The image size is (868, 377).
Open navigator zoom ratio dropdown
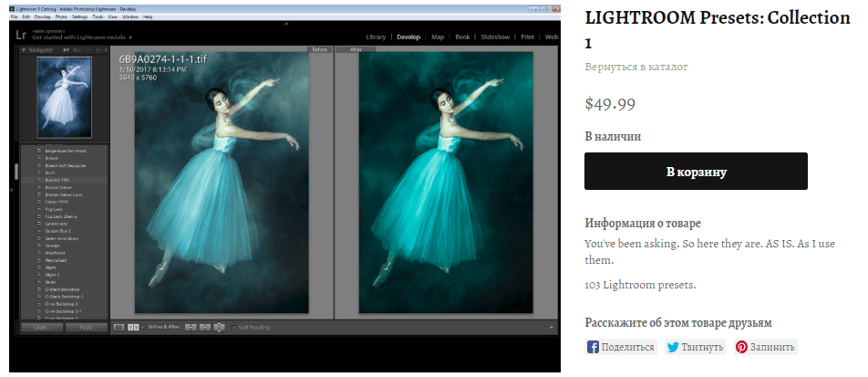[x=106, y=50]
